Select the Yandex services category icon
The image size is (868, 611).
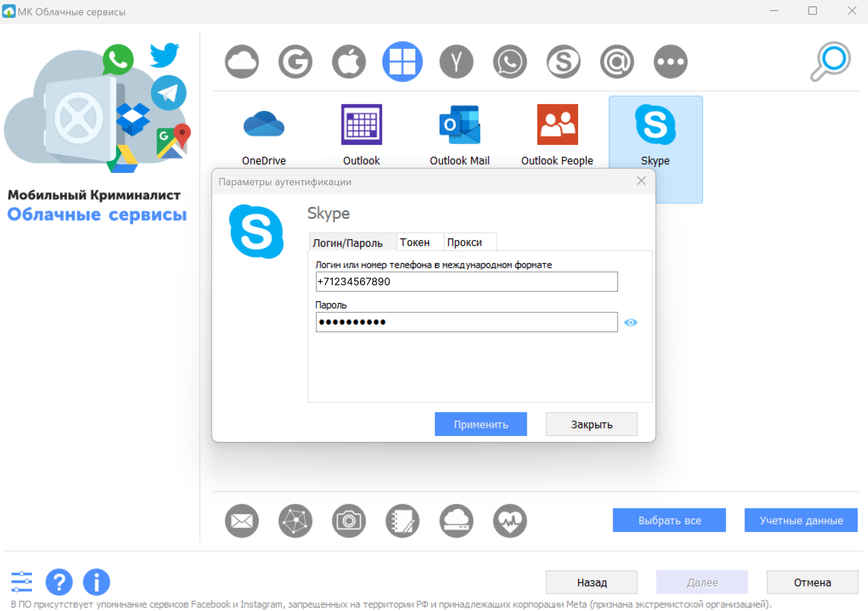click(456, 62)
